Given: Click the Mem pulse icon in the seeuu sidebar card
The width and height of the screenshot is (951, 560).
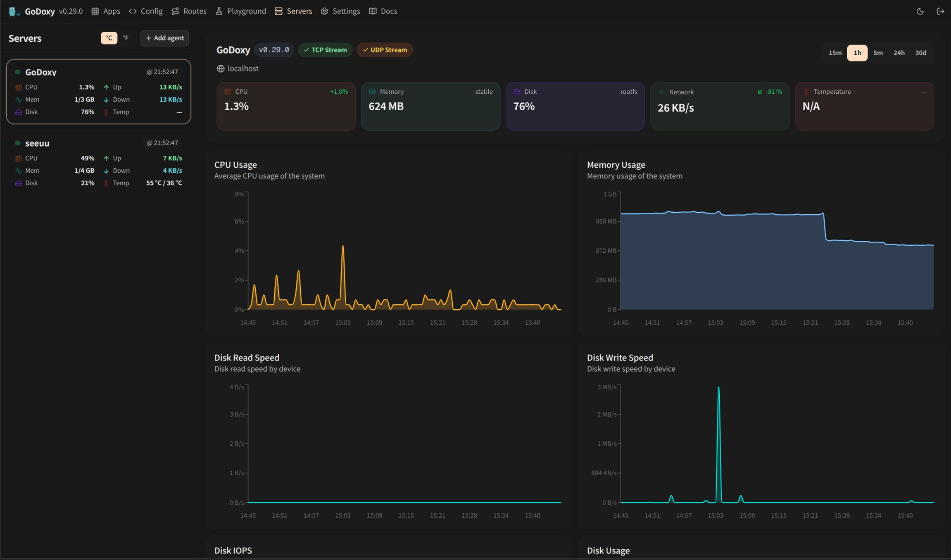Looking at the screenshot, I should [18, 171].
